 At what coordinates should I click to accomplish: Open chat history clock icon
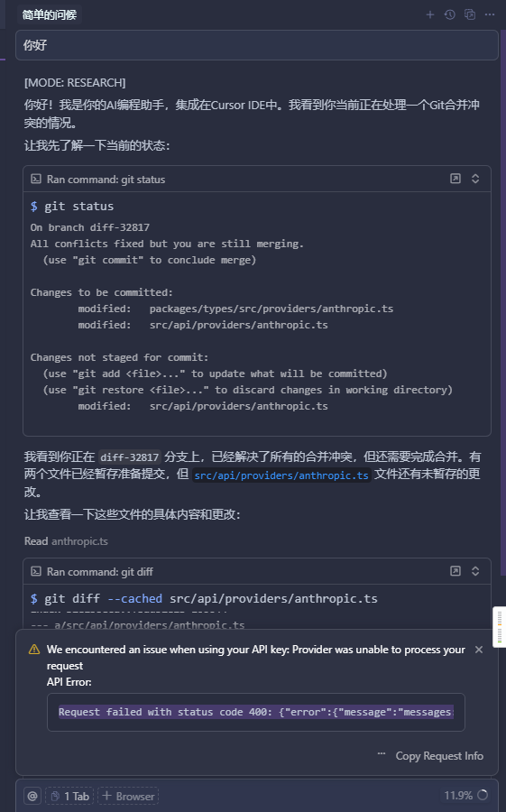(449, 14)
